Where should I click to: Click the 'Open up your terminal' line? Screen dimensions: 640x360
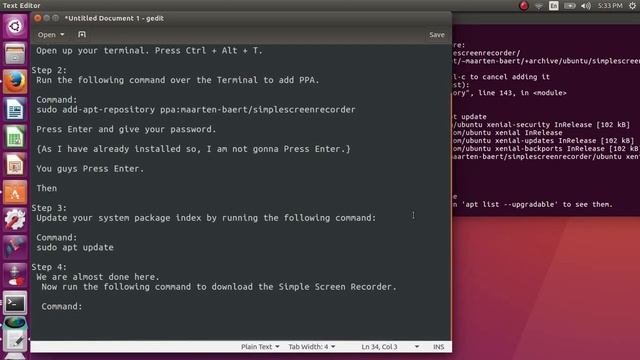(149, 51)
